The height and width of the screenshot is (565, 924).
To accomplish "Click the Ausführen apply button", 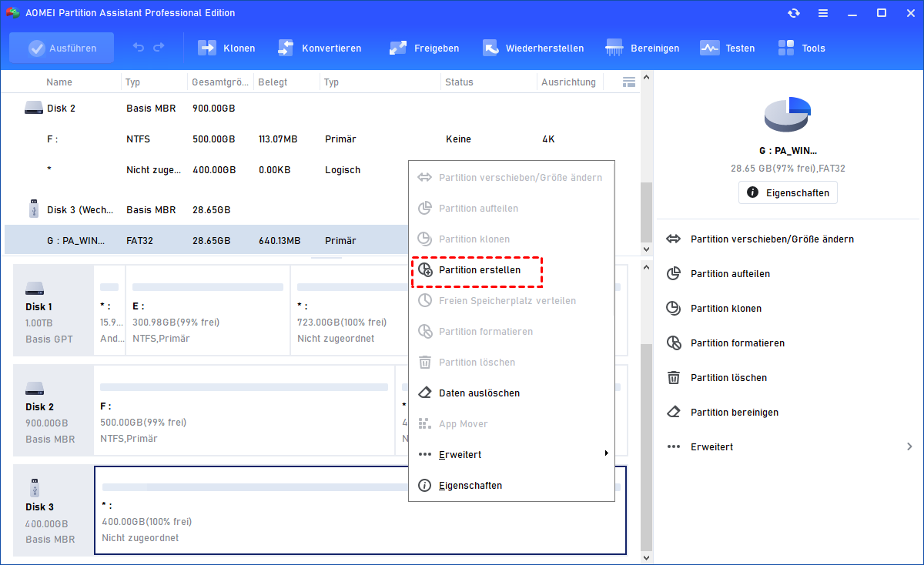I will point(62,48).
